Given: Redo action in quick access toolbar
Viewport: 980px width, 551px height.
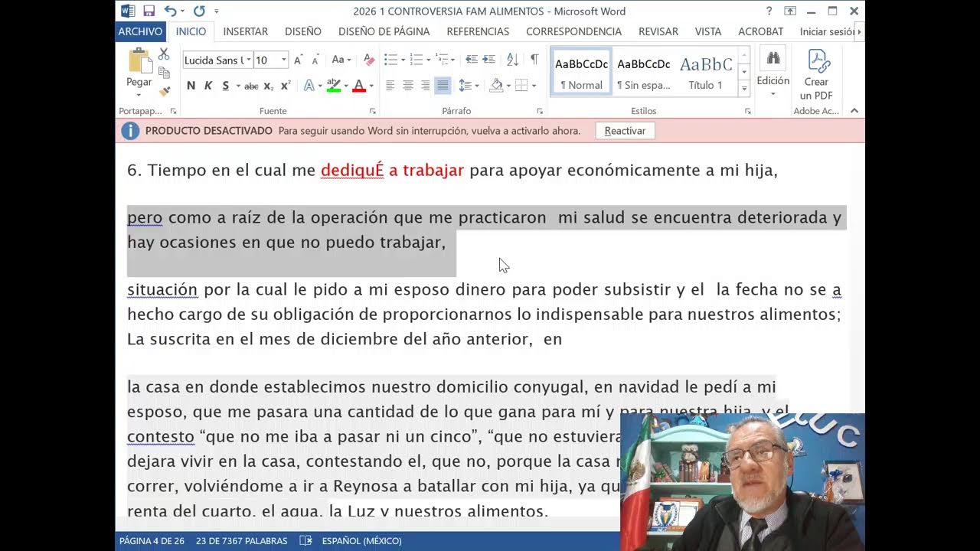Looking at the screenshot, I should tap(199, 11).
